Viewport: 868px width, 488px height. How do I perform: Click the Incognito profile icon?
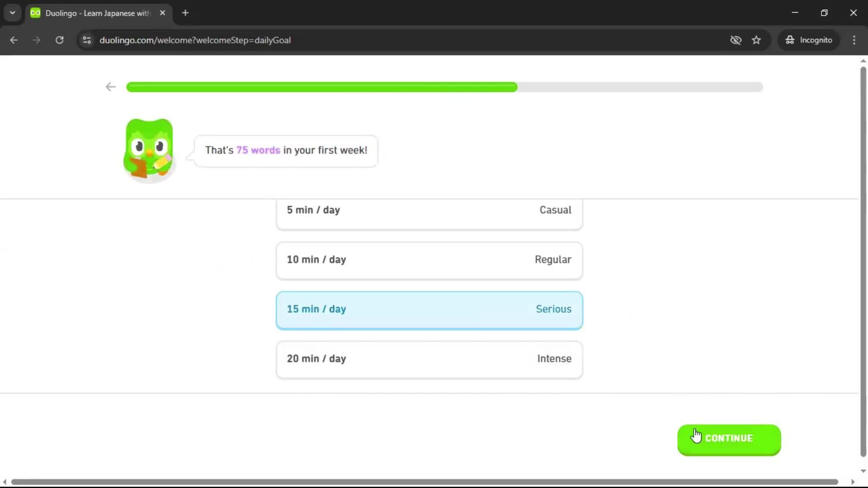(790, 40)
